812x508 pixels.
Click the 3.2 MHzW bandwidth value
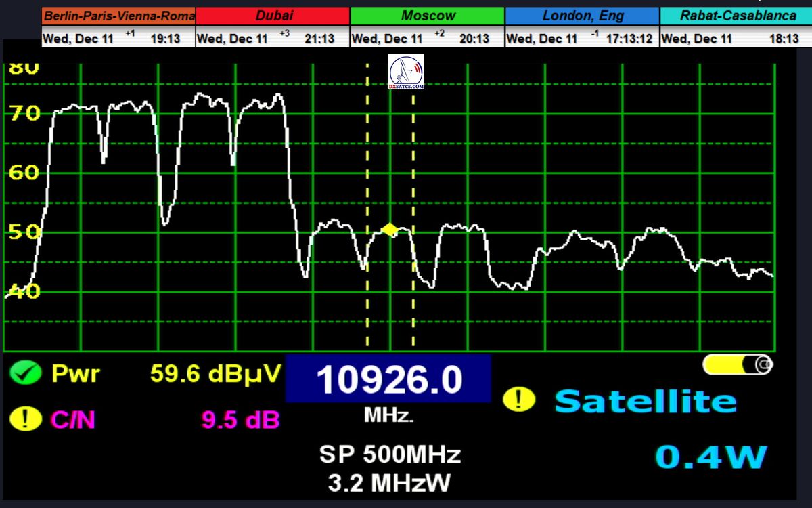(390, 483)
